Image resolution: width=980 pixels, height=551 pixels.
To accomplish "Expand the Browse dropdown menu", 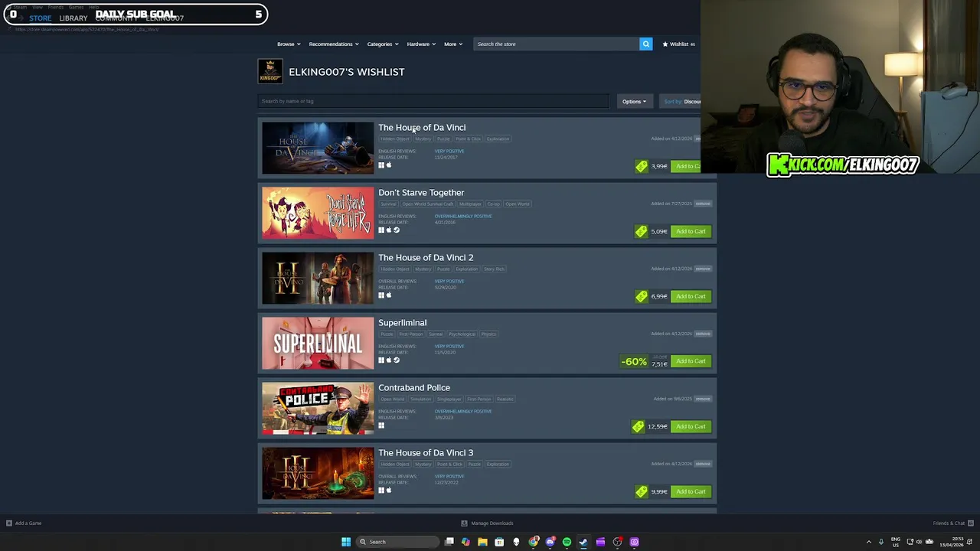I will [289, 44].
